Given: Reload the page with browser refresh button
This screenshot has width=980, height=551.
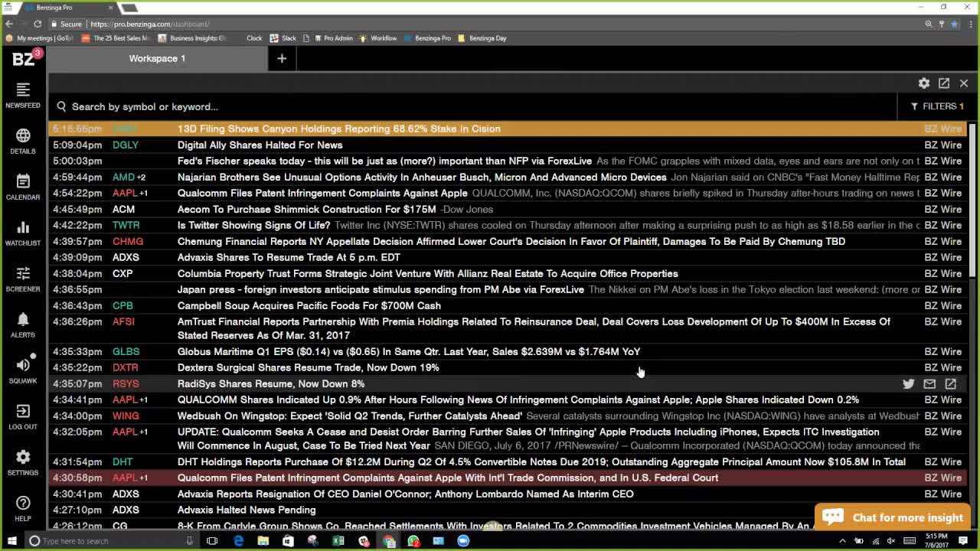Looking at the screenshot, I should 38,24.
